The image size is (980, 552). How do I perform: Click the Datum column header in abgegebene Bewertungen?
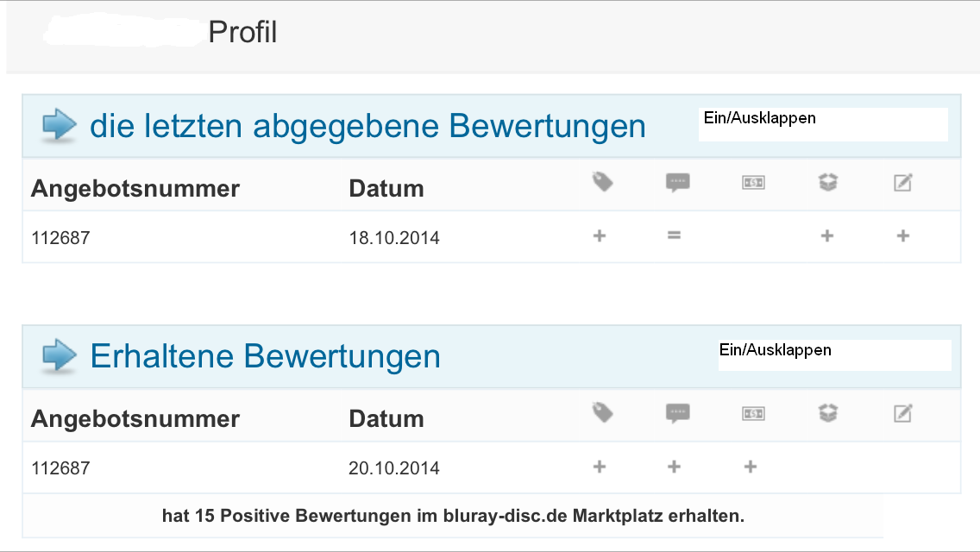[386, 188]
